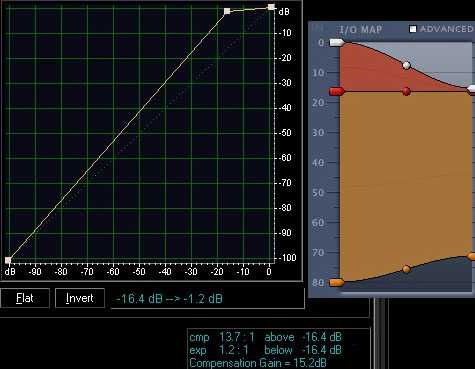Grab the orange floor handle at 80

pyautogui.click(x=337, y=283)
